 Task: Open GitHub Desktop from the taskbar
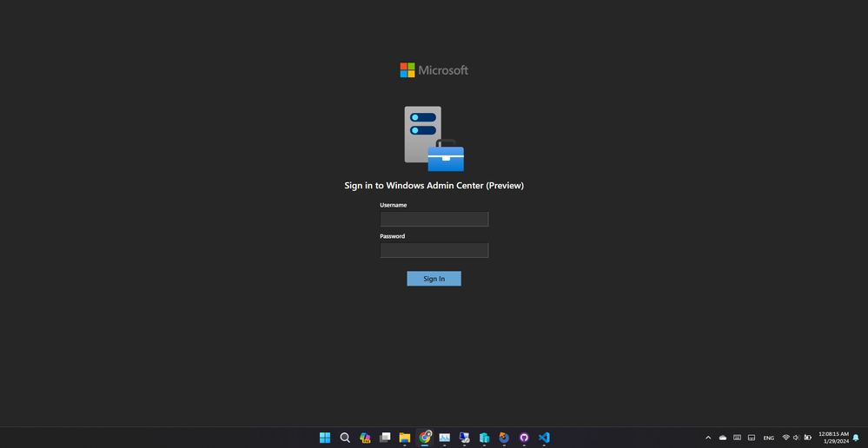coord(524,438)
